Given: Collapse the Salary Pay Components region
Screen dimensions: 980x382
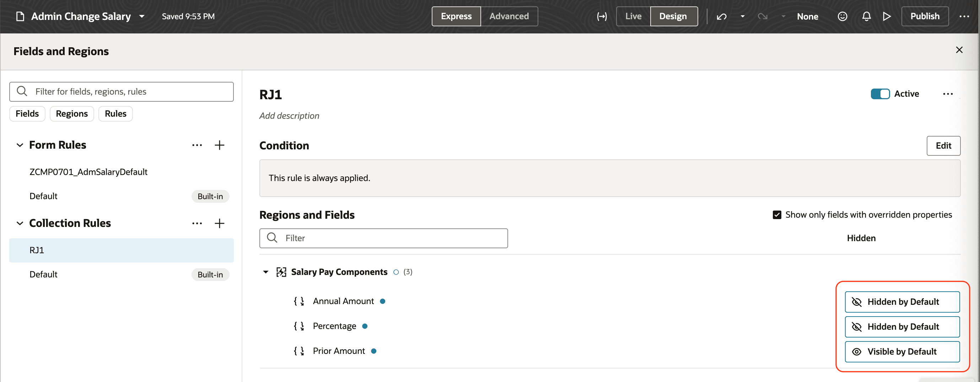Looking at the screenshot, I should click(265, 272).
